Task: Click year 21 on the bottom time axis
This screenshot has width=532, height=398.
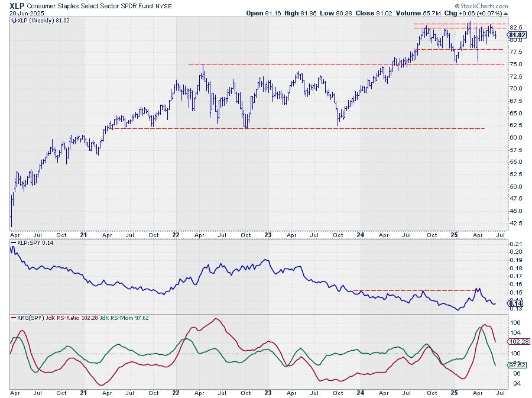Action: 83,393
